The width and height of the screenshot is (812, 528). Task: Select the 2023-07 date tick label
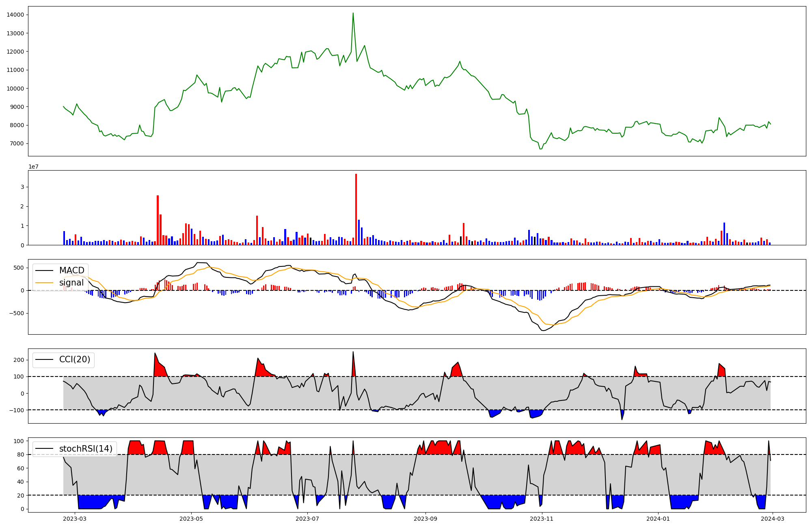307,519
